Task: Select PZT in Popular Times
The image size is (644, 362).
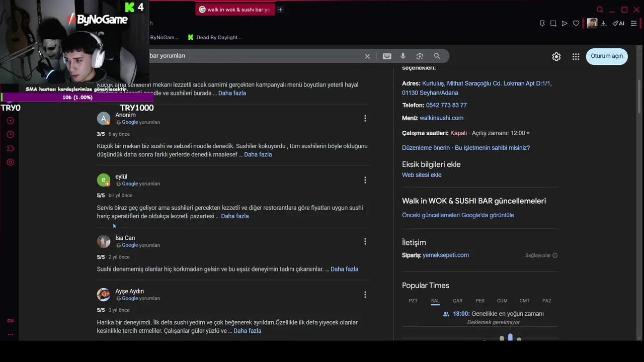Action: (x=413, y=301)
